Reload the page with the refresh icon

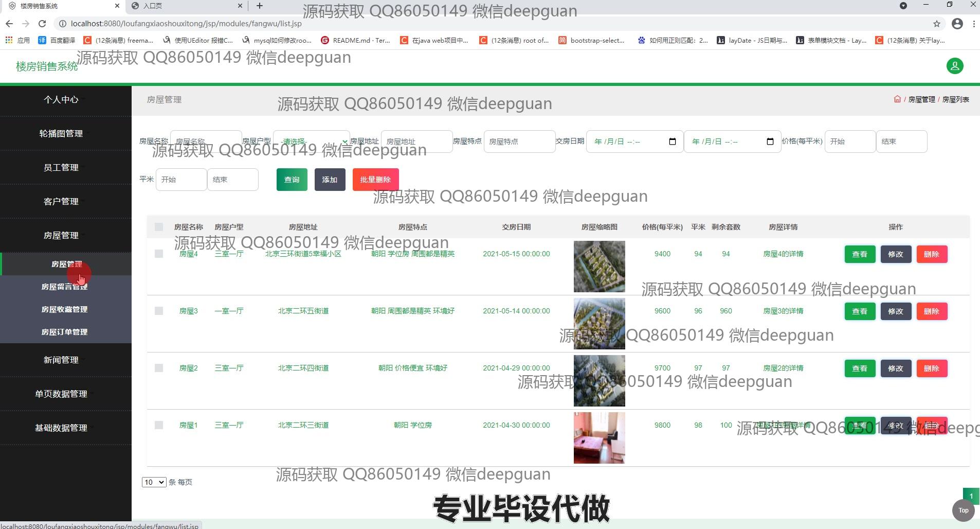(42, 24)
